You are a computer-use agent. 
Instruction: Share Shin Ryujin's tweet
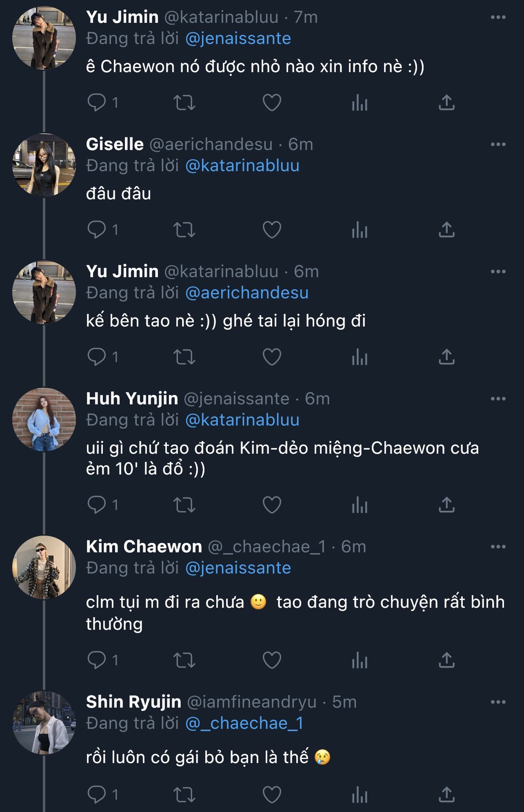[x=447, y=794]
